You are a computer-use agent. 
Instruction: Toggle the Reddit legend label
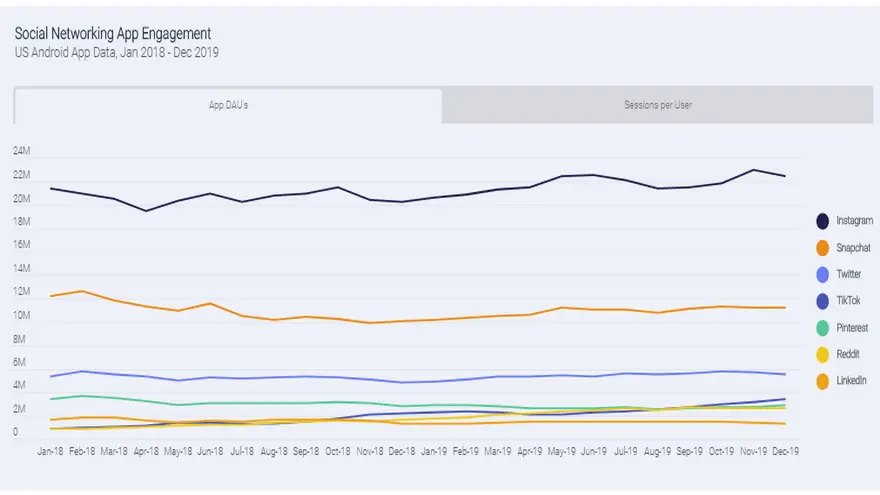click(x=847, y=354)
